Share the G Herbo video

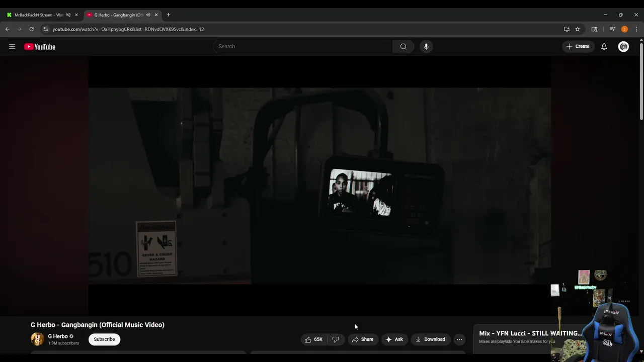click(362, 339)
